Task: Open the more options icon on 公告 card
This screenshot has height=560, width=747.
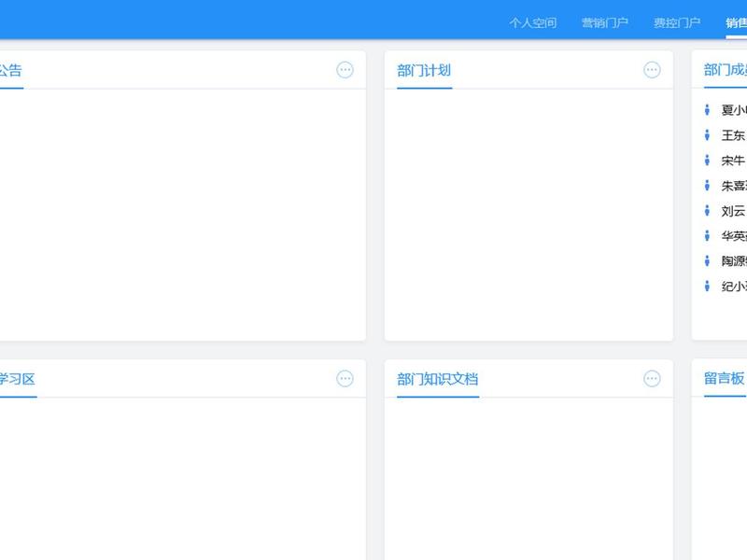Action: [x=345, y=70]
